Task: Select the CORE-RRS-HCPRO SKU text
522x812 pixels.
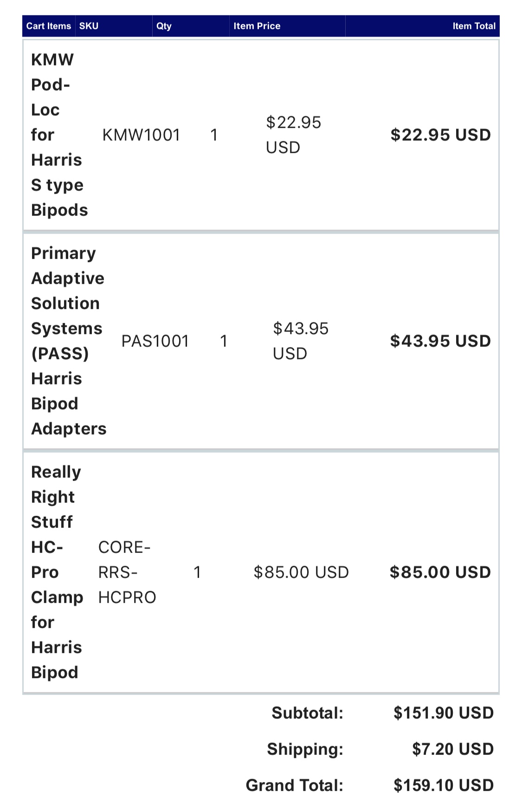Action: pyautogui.click(x=127, y=572)
